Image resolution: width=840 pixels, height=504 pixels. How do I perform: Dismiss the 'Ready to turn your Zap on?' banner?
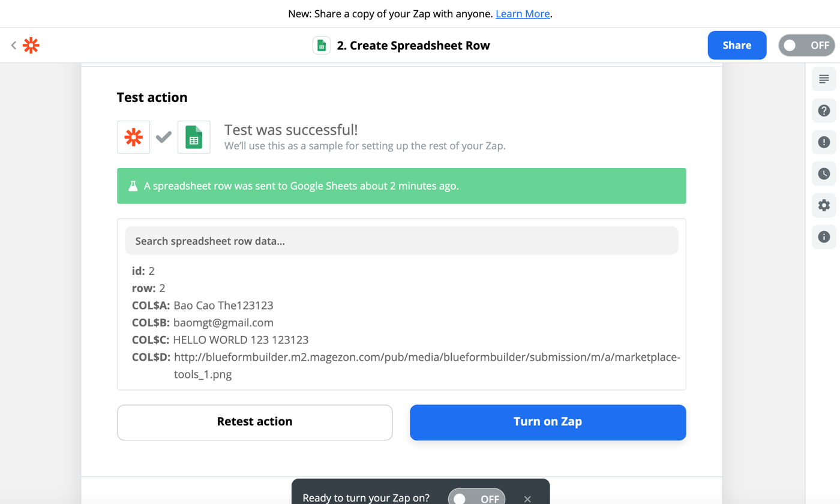(527, 499)
